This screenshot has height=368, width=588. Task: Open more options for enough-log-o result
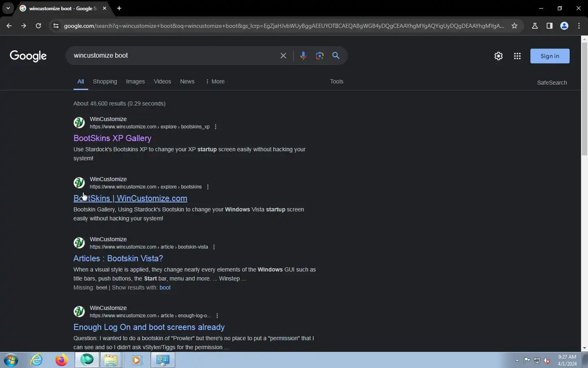pos(217,316)
